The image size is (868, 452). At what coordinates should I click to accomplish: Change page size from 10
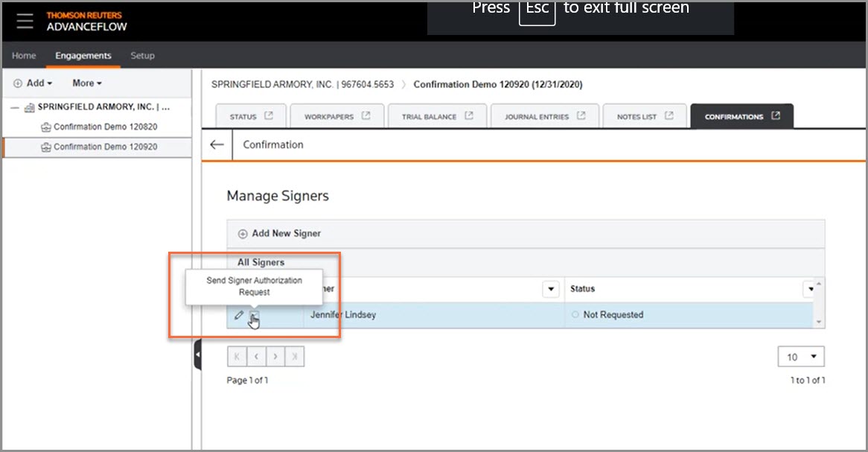pyautogui.click(x=801, y=356)
